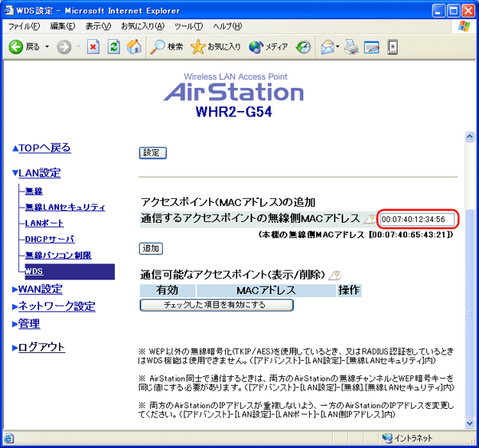Select the highlighted WDS sidebar item
Image resolution: width=479 pixels, height=448 pixels.
[69, 272]
